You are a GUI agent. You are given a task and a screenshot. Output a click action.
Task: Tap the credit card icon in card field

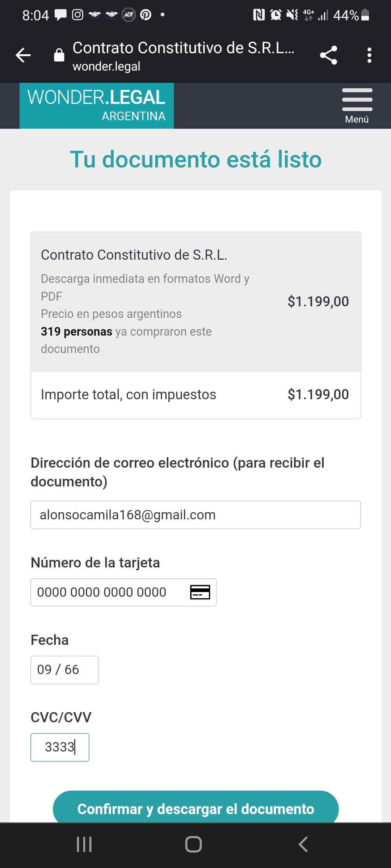(x=200, y=592)
